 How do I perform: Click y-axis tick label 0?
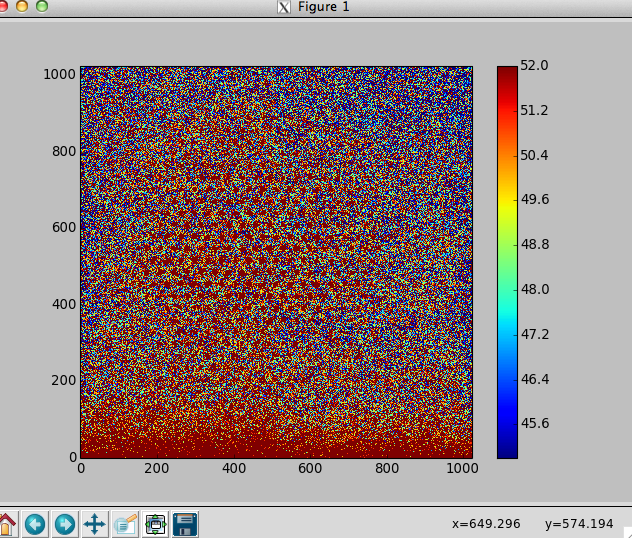tap(73, 457)
